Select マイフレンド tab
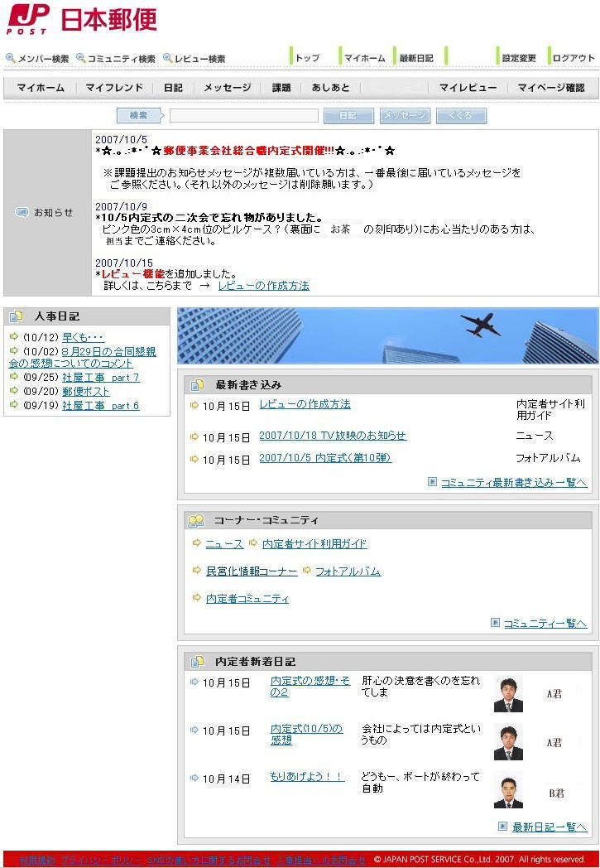This screenshot has width=600, height=868. (114, 88)
